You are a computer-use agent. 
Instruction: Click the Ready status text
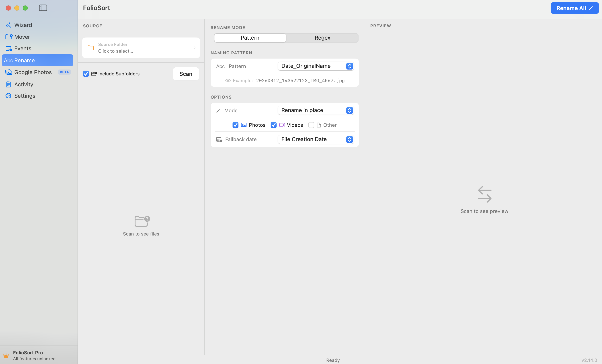tap(333, 360)
